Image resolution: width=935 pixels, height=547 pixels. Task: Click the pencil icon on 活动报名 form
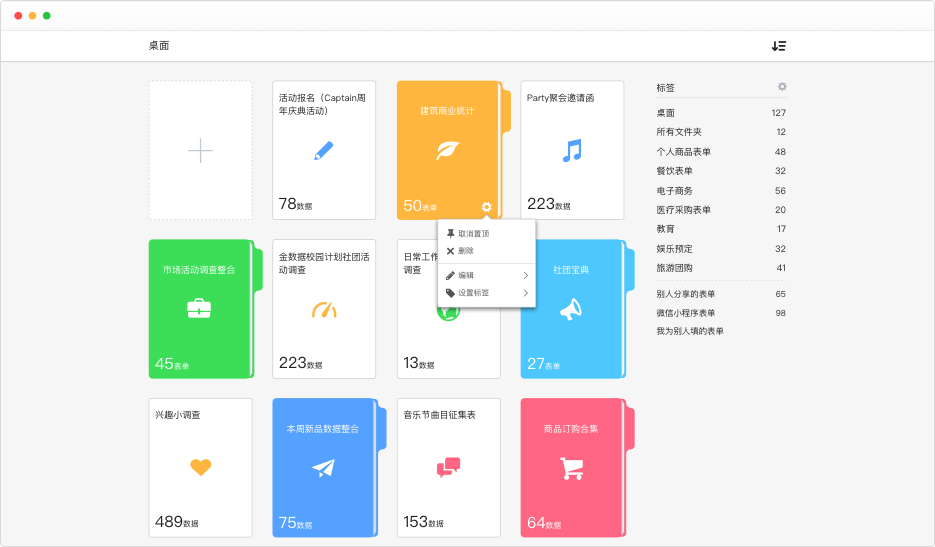coord(324,151)
